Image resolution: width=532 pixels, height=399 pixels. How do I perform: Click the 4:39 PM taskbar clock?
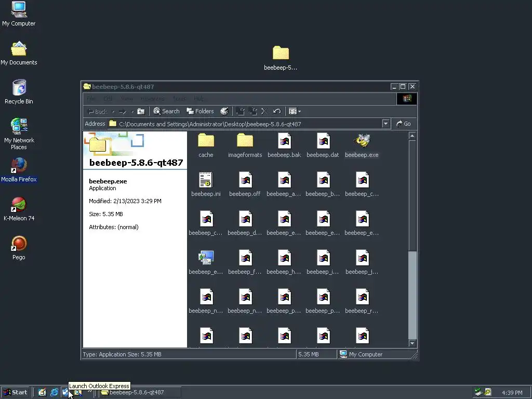click(512, 393)
